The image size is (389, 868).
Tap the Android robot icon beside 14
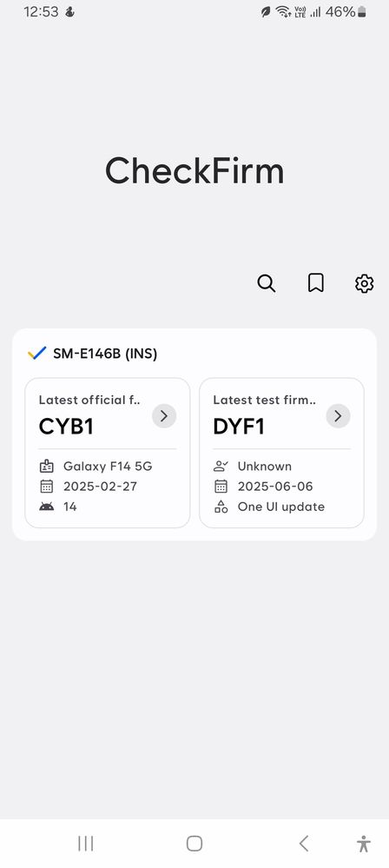47,507
